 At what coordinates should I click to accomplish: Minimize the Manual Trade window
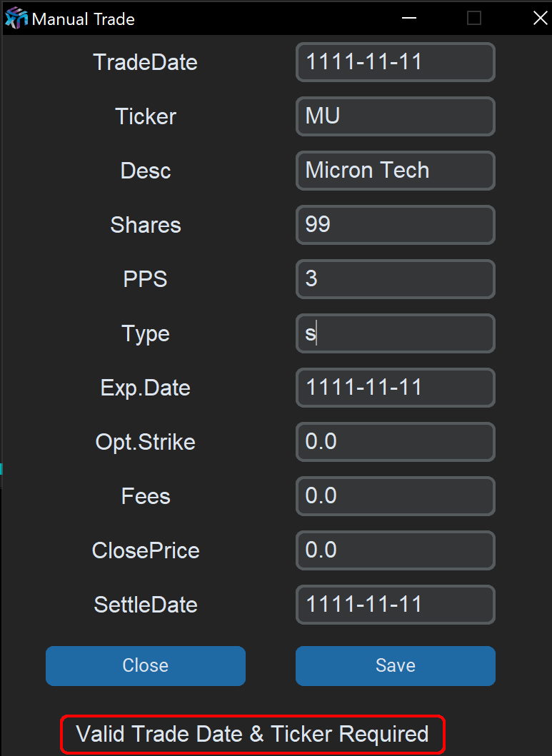pos(408,19)
